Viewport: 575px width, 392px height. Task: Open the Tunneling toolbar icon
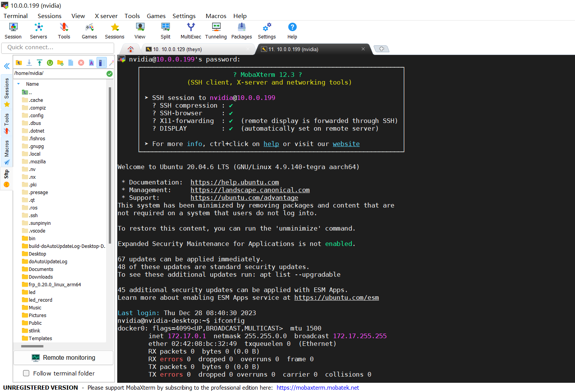click(x=216, y=31)
